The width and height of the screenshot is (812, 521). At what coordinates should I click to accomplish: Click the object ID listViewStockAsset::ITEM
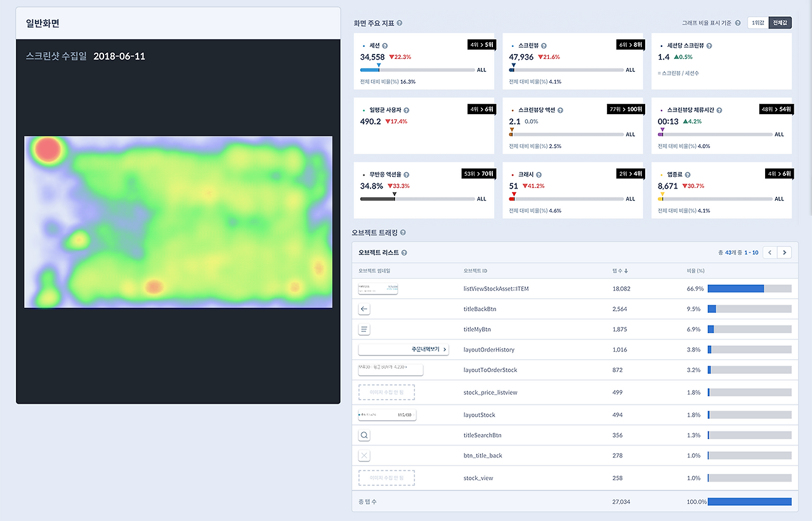pos(496,289)
